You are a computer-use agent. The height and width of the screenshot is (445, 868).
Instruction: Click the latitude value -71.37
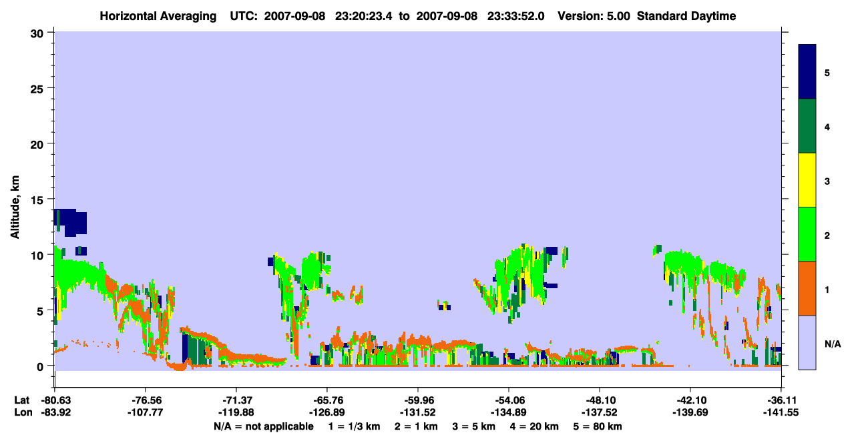click(236, 400)
